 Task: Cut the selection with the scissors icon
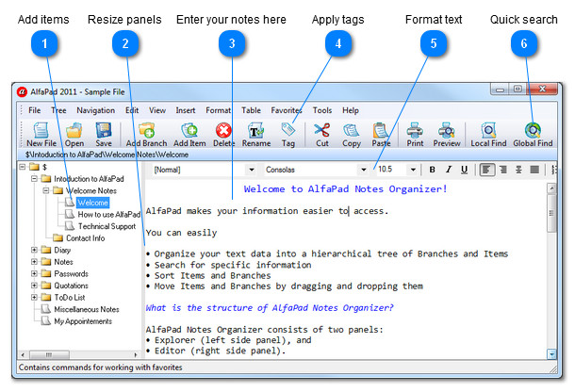[x=322, y=134]
